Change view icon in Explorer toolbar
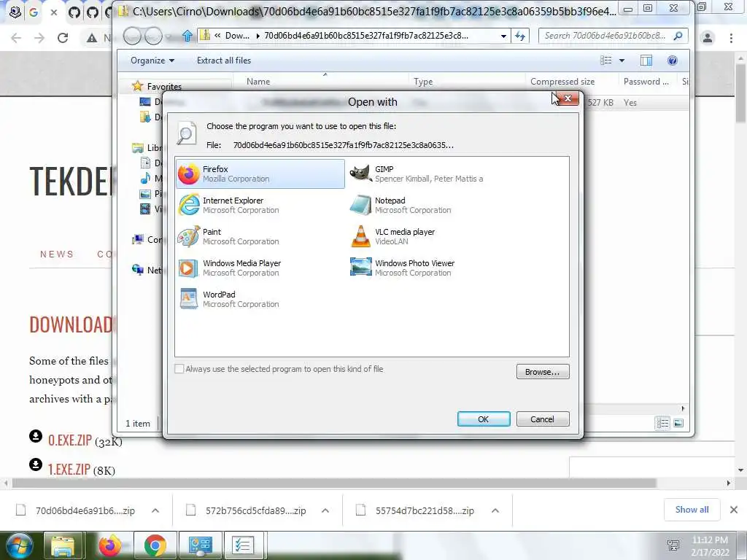Image resolution: width=747 pixels, height=560 pixels. click(x=606, y=61)
